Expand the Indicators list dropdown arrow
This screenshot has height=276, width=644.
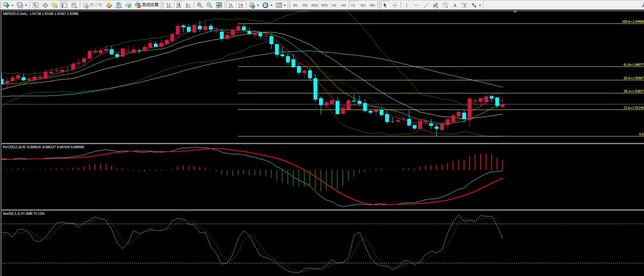258,6
